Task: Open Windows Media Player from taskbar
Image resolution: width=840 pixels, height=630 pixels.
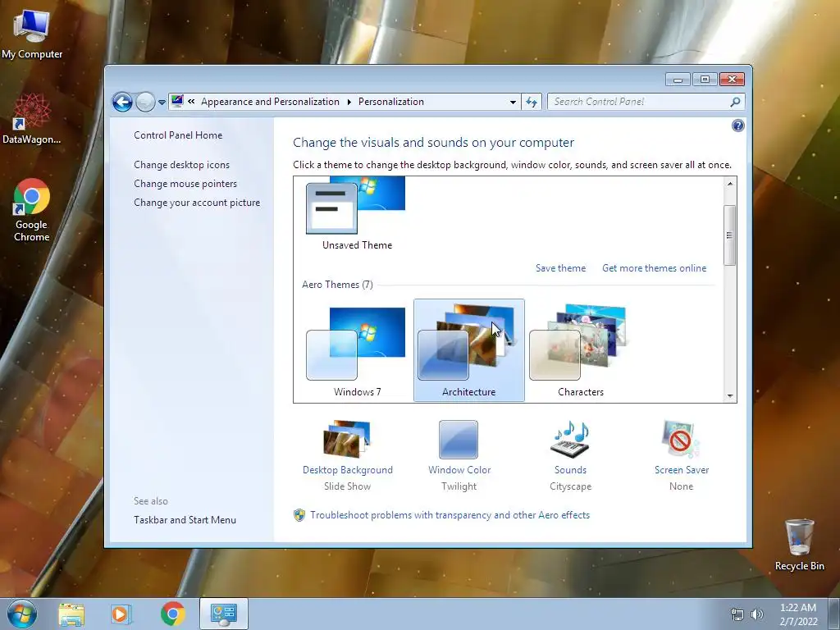Action: coord(121,614)
